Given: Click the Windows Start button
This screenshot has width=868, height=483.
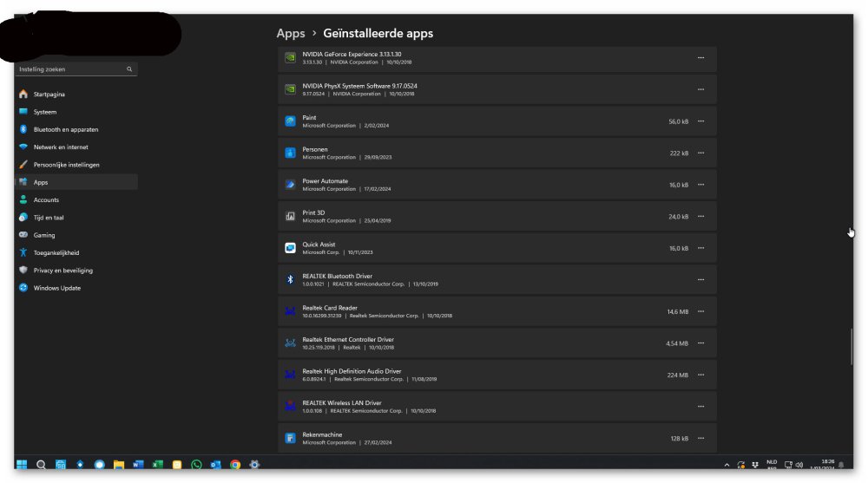Looking at the screenshot, I should coord(22,465).
